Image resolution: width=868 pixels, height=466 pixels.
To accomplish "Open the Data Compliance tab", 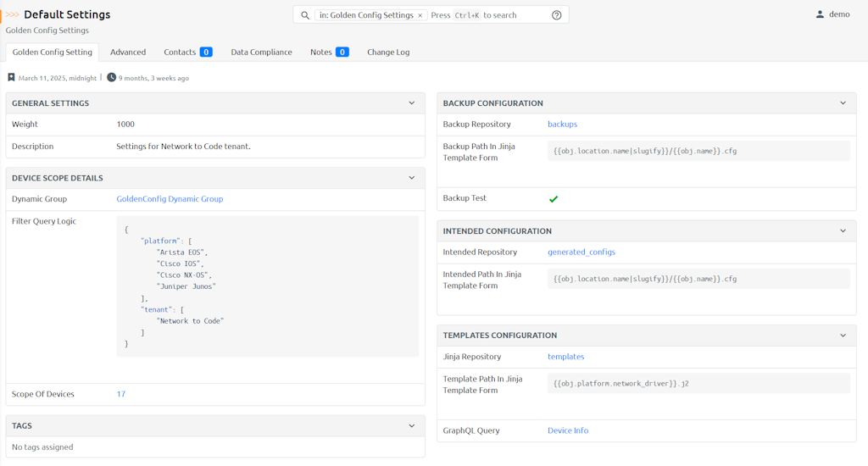I will tap(261, 53).
